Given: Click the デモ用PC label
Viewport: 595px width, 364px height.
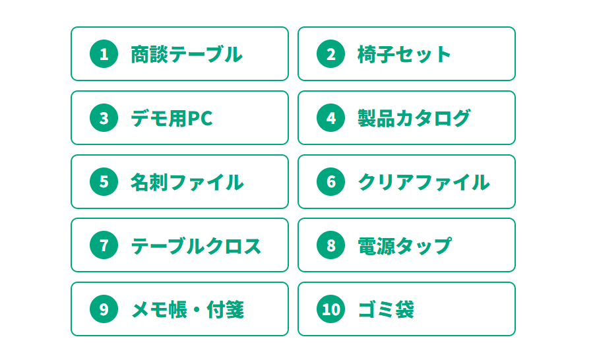Looking at the screenshot, I should tap(172, 118).
